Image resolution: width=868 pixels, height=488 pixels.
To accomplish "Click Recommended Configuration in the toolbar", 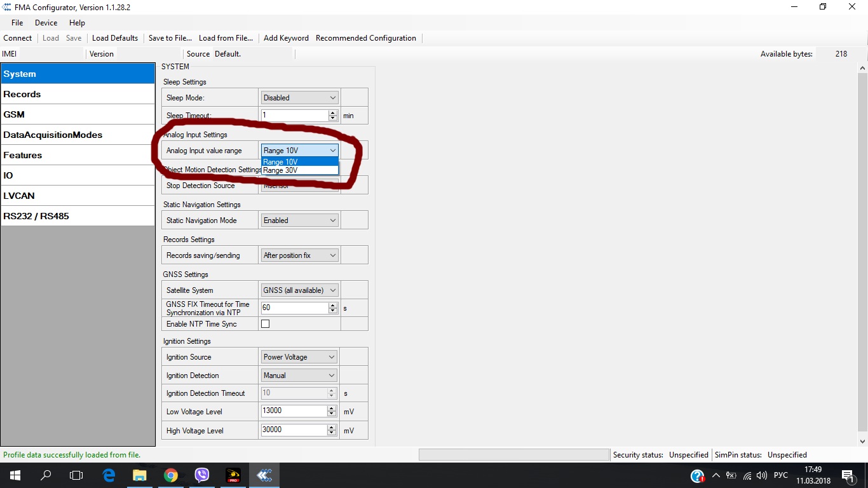I will click(365, 38).
